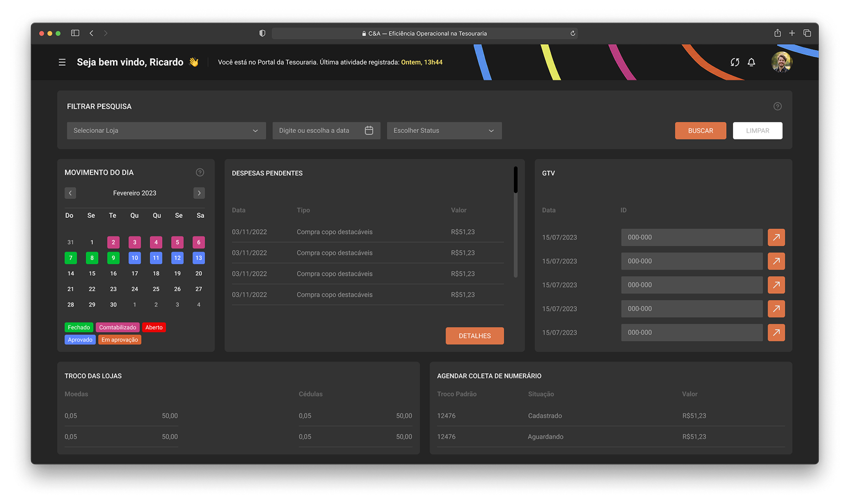Click the browser share icon
Screen dimensions: 847x504
(778, 33)
